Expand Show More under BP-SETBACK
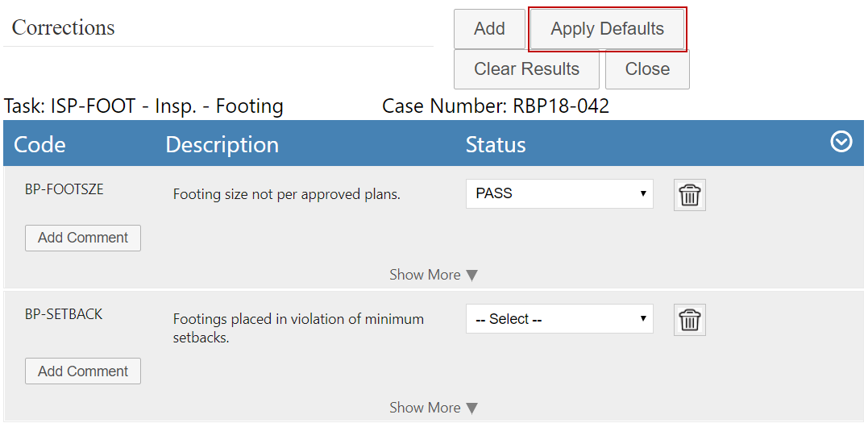The image size is (868, 423). [433, 408]
